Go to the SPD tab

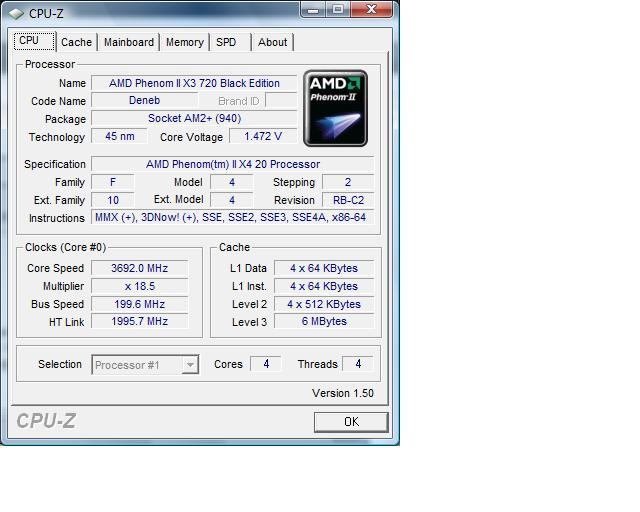(x=226, y=42)
